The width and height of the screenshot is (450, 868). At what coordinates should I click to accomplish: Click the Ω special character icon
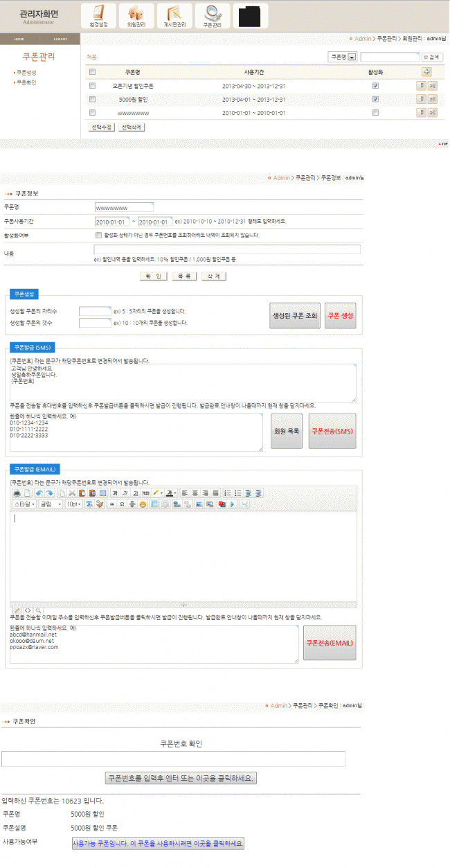(122, 504)
